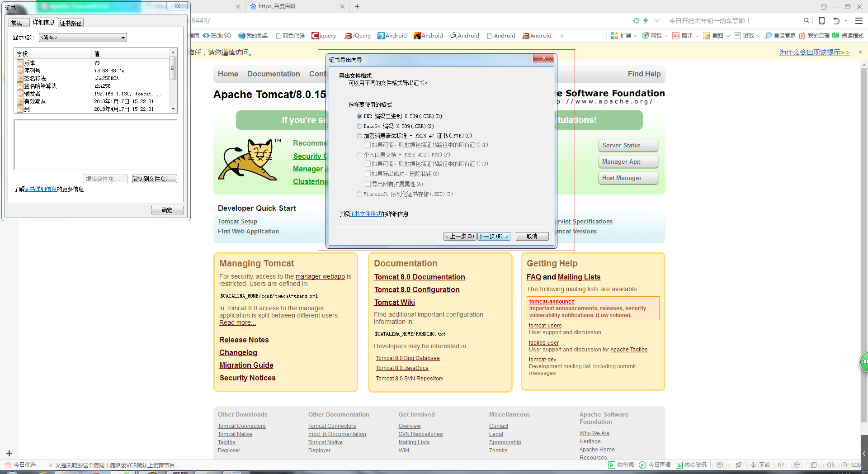Enable 阅读模式 reading mode

click(x=848, y=36)
